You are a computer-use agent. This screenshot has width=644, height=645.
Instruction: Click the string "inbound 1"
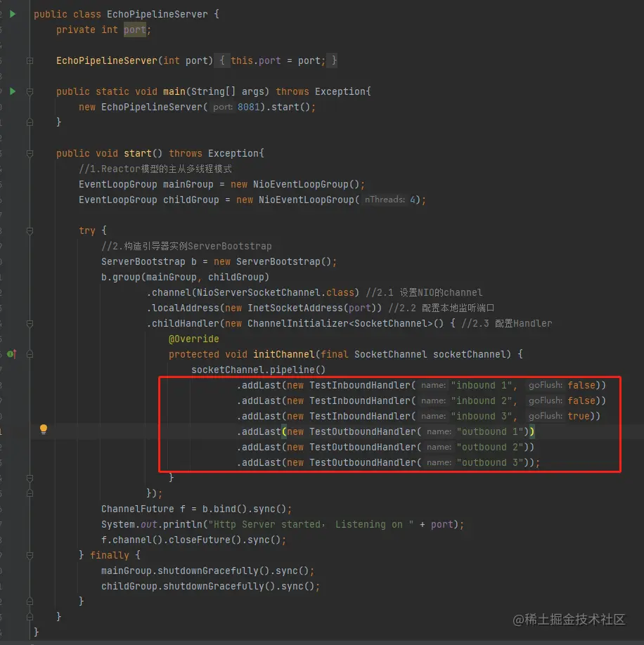click(x=482, y=386)
